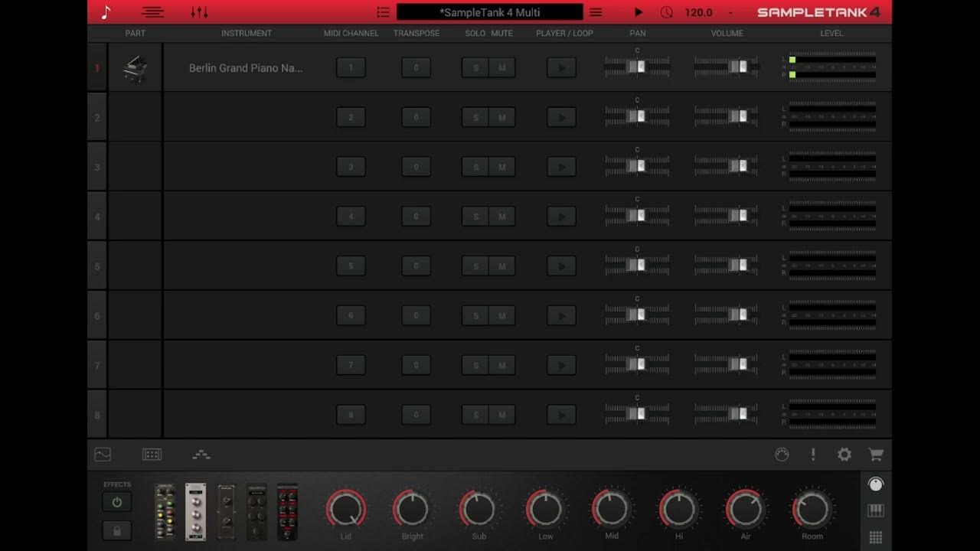The width and height of the screenshot is (980, 551).
Task: Toggle the effects power button
Action: pyautogui.click(x=117, y=503)
